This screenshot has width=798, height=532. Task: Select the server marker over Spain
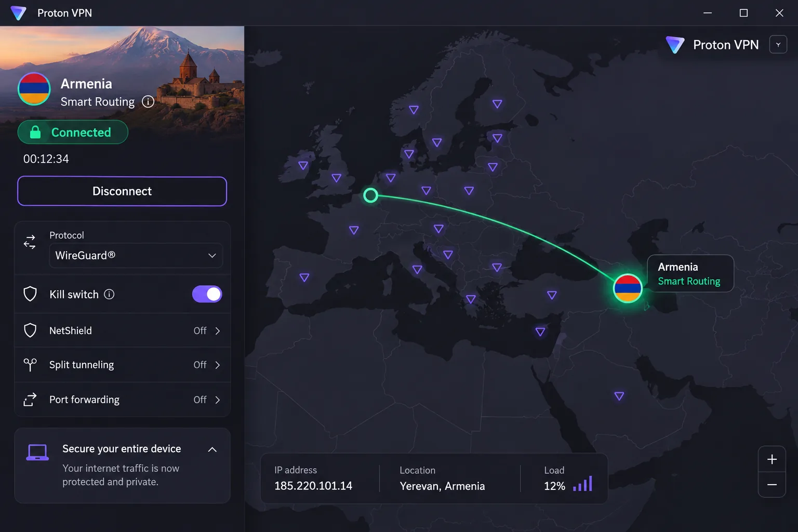pos(304,277)
